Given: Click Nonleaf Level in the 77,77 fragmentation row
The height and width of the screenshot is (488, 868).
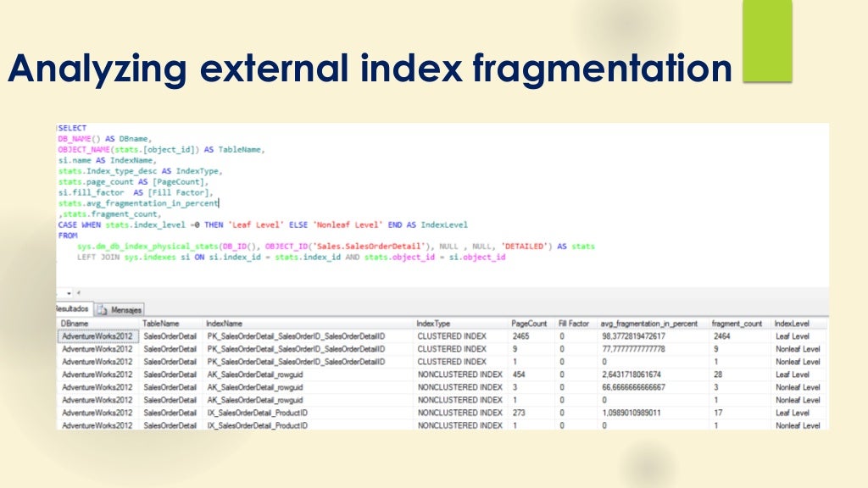Looking at the screenshot, I should (798, 349).
